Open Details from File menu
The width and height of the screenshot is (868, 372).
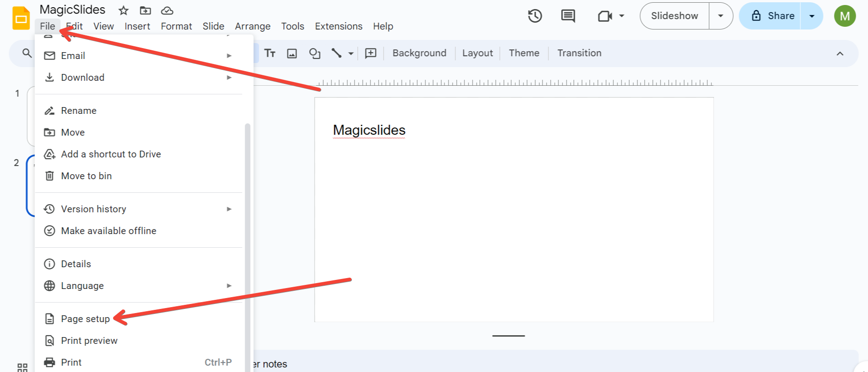point(138,264)
